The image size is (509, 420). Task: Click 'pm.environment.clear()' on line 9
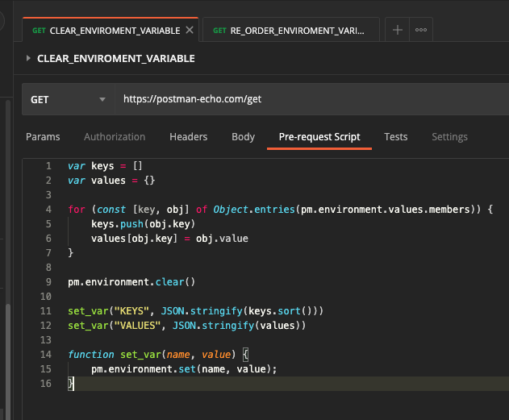pyautogui.click(x=131, y=282)
